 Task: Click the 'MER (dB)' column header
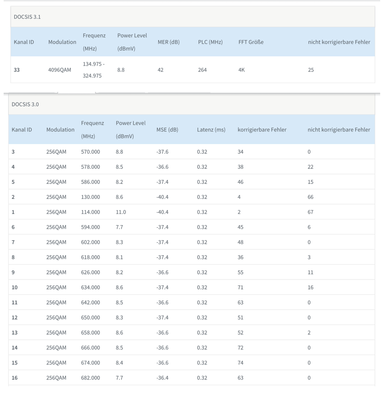click(x=169, y=42)
